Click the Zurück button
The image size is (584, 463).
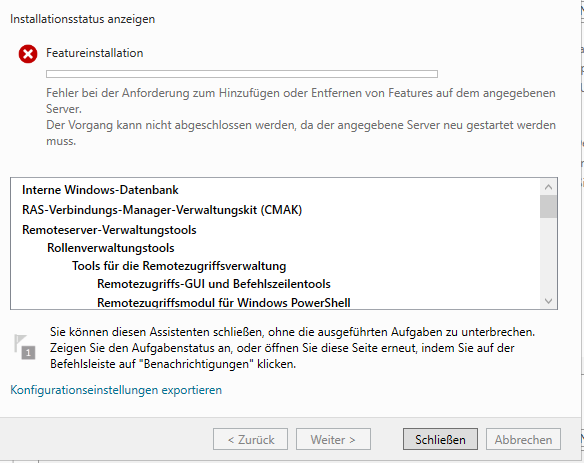(250, 439)
